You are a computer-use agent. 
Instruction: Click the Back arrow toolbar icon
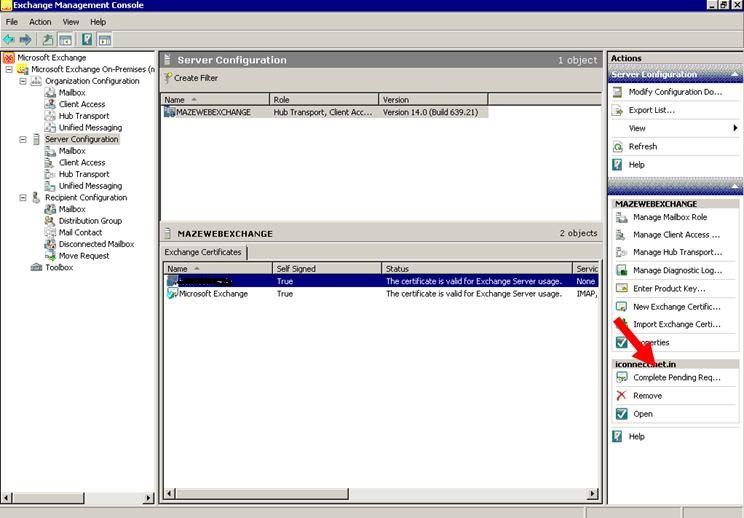[9, 39]
